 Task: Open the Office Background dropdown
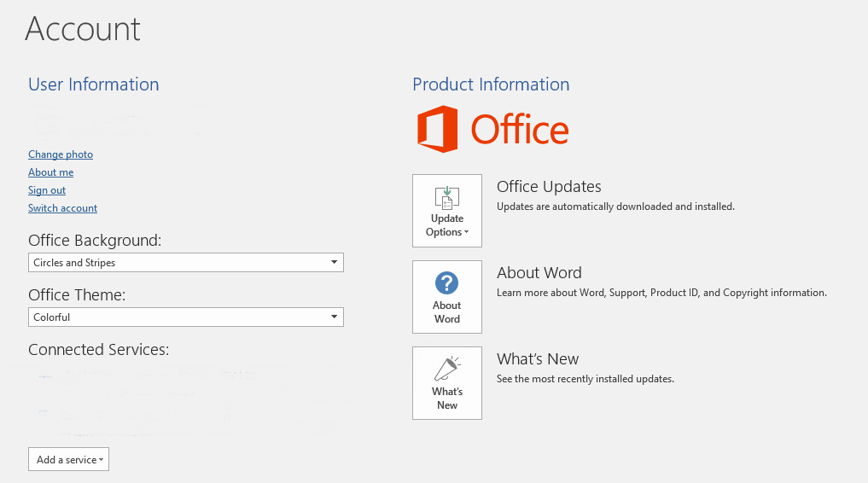coord(186,262)
